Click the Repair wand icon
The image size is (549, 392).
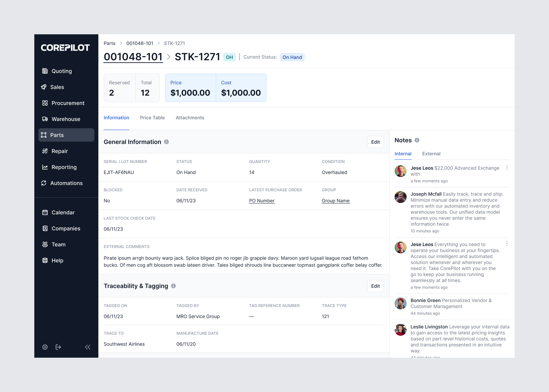(45, 151)
